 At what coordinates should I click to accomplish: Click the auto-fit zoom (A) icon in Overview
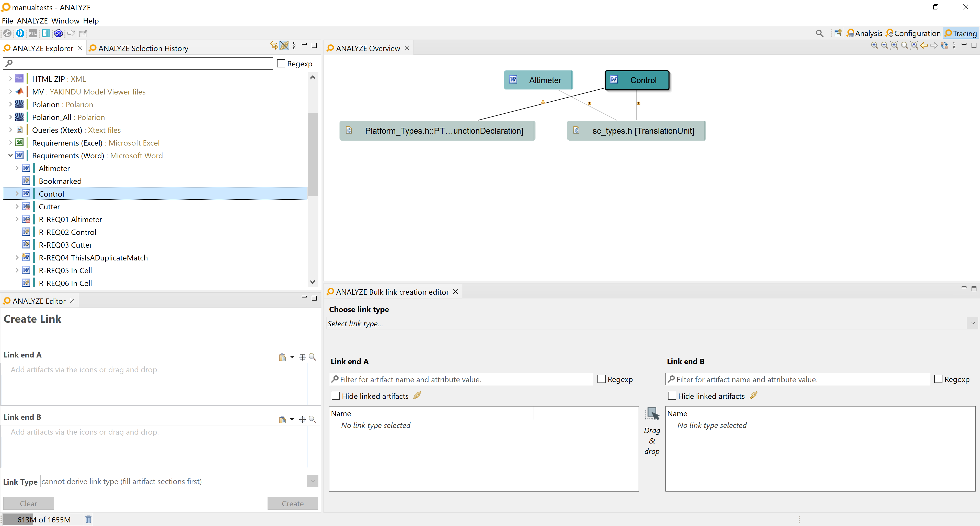coord(914,46)
